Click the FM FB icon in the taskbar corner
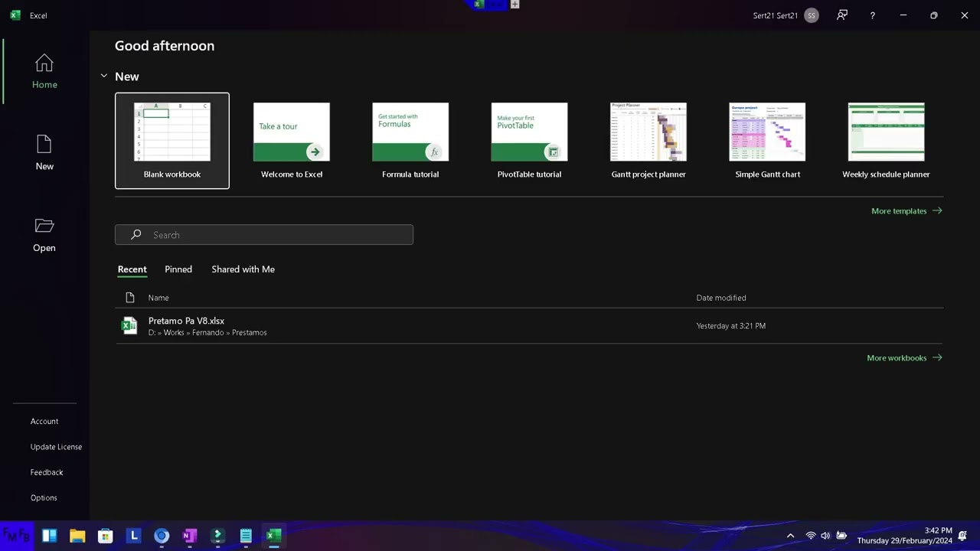The image size is (980, 551). coord(16,535)
